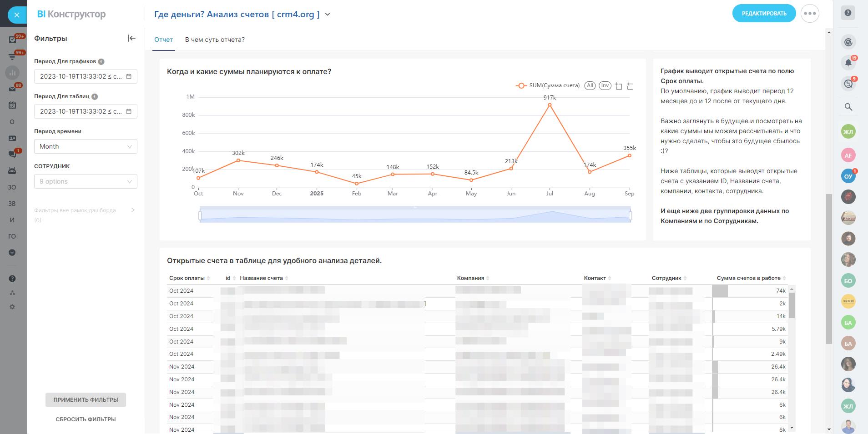
Task: Open the mail icon in left sidebar
Action: [12, 89]
